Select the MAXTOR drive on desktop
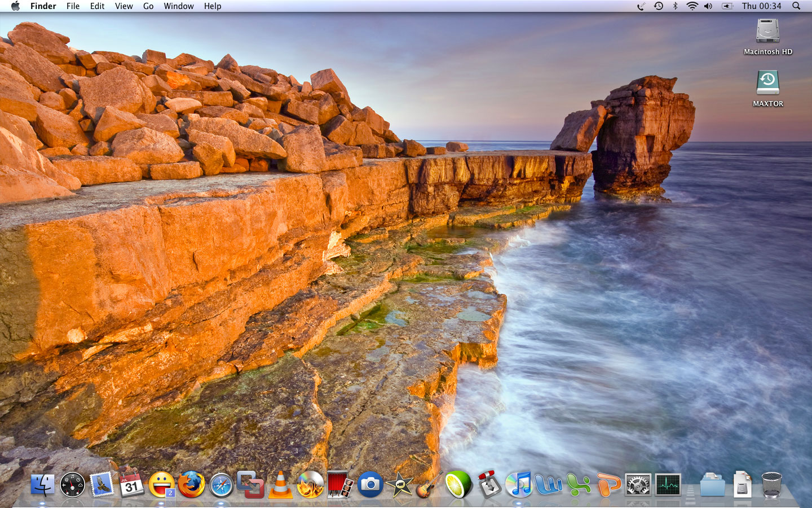This screenshot has width=812, height=508. coord(767,83)
